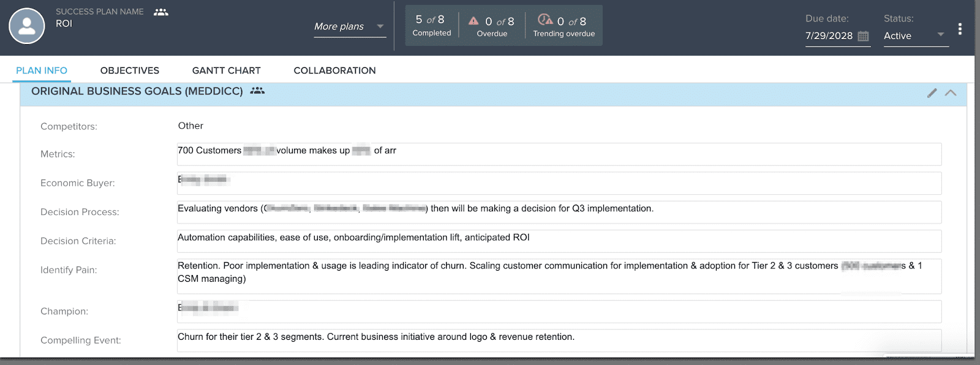980x365 pixels.
Task: Click the Overdue warning triangle icon
Action: click(x=473, y=21)
